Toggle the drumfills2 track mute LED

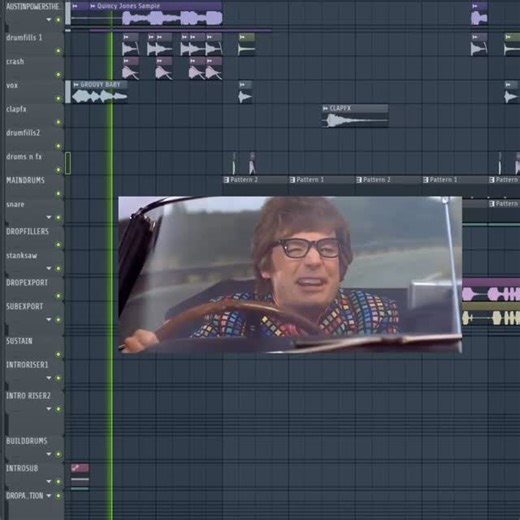(59, 146)
